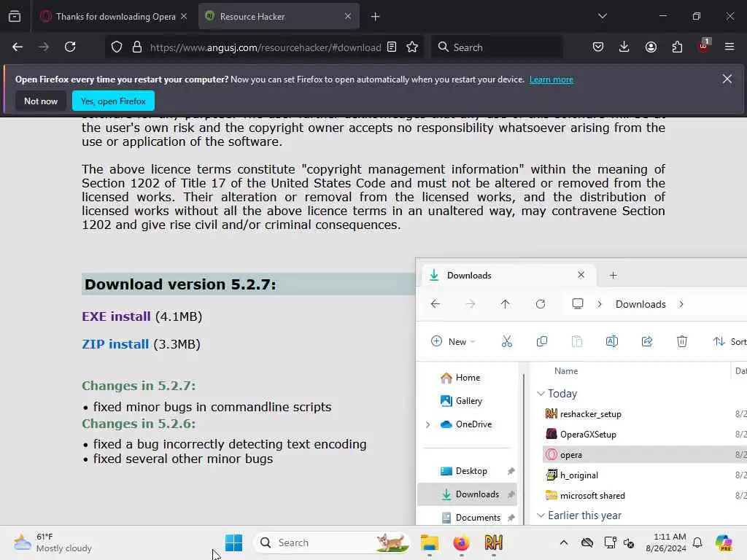Open the Firefox downloads panel

(x=624, y=47)
